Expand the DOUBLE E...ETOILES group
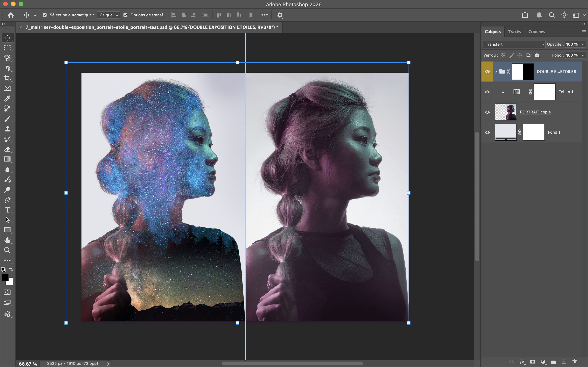Viewport: 588px width, 367px height. click(496, 72)
